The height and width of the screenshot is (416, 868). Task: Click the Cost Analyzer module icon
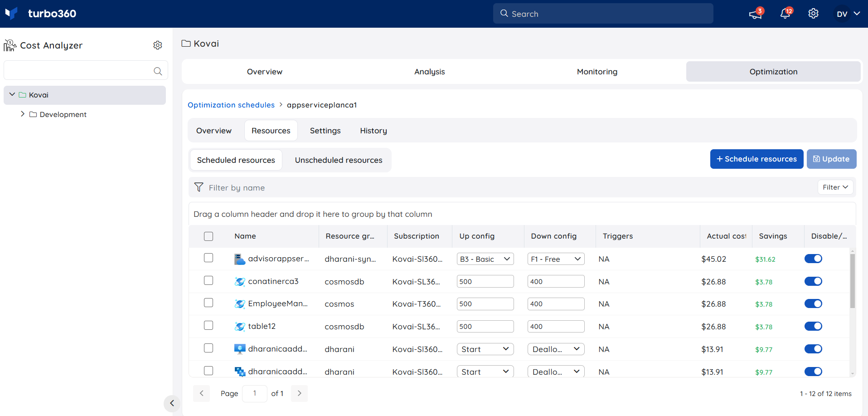tap(10, 45)
